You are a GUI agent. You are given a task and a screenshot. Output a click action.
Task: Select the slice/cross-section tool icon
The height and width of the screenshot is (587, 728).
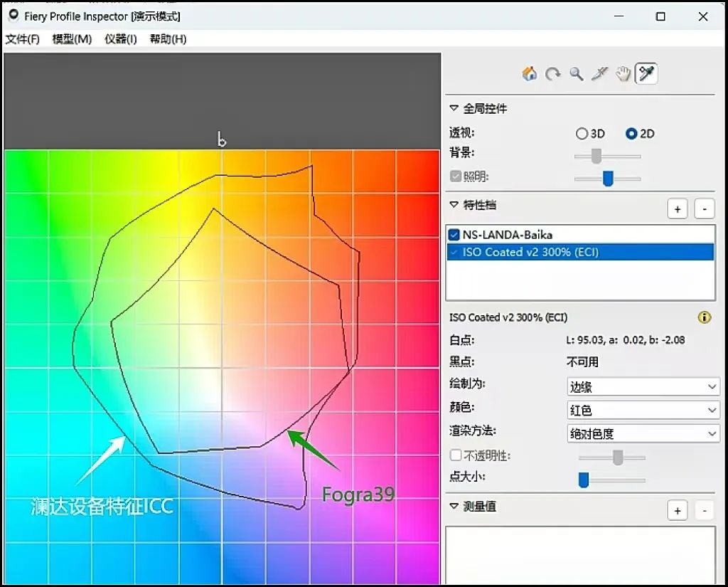[599, 73]
